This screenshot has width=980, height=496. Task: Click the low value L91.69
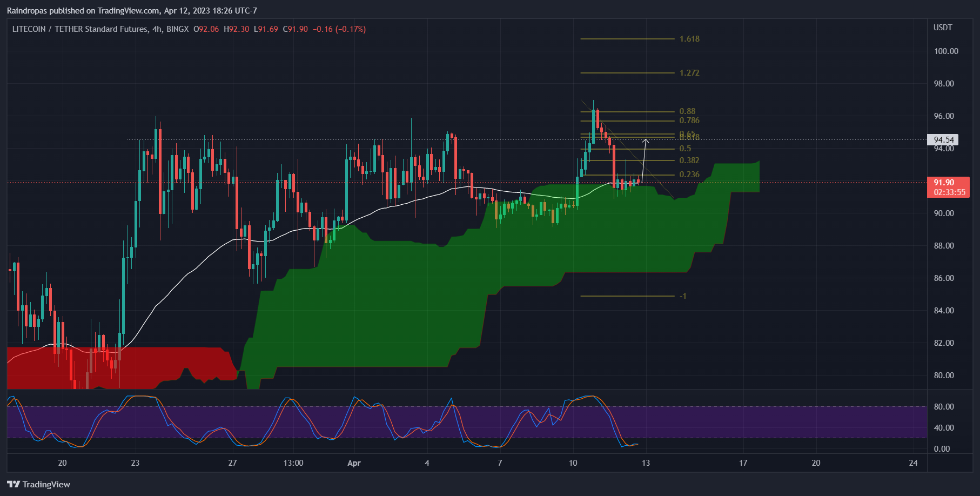click(x=266, y=29)
